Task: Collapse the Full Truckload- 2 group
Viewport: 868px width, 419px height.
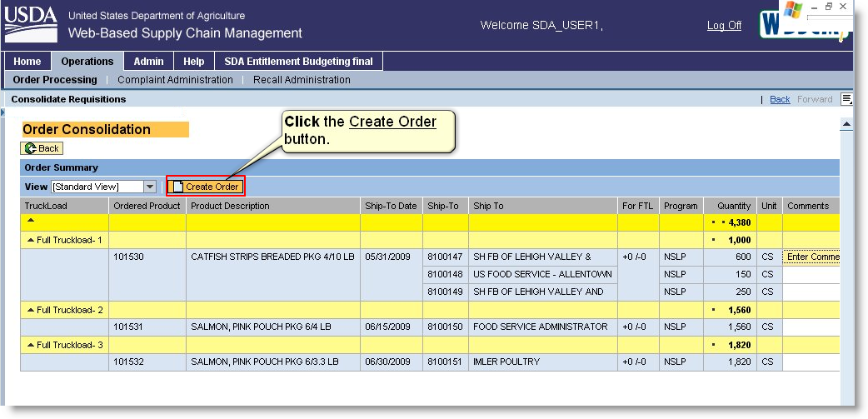Action: 32,310
